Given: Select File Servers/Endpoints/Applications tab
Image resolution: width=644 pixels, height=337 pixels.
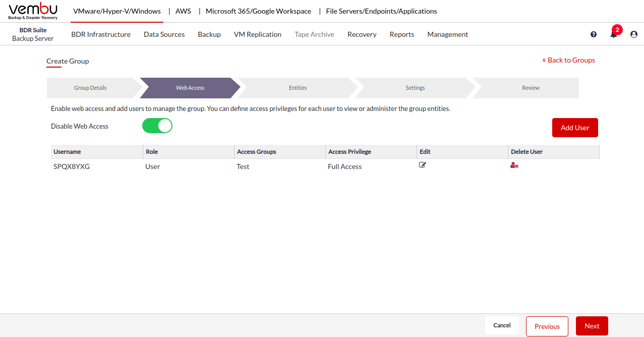Looking at the screenshot, I should click(x=382, y=11).
